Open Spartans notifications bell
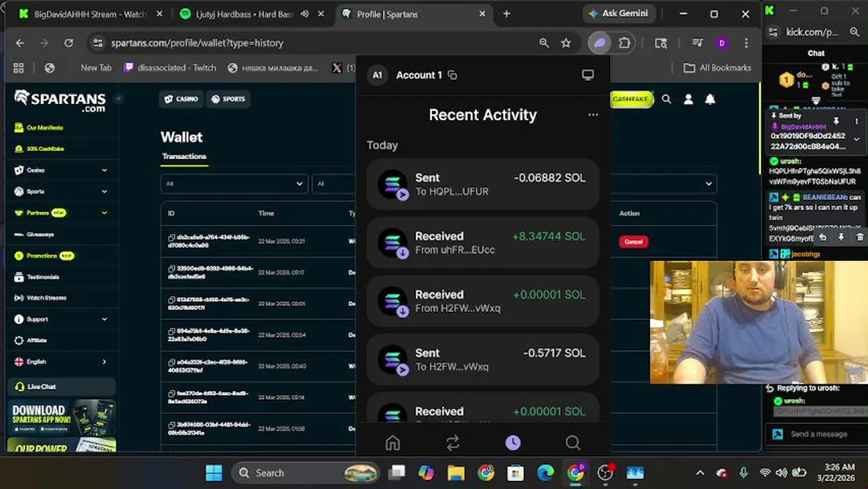The height and width of the screenshot is (489, 868). coord(710,99)
